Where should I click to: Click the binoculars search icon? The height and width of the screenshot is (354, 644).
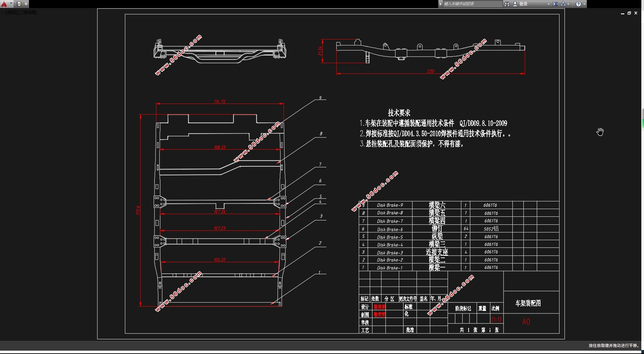[507, 4]
